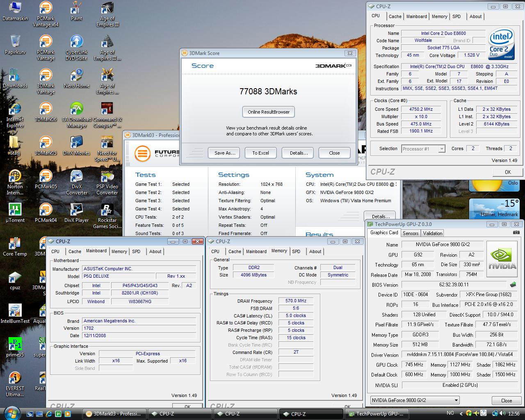Open PSP Video Converter desktop icon
Viewport: 525px width, 420px height.
click(x=107, y=183)
